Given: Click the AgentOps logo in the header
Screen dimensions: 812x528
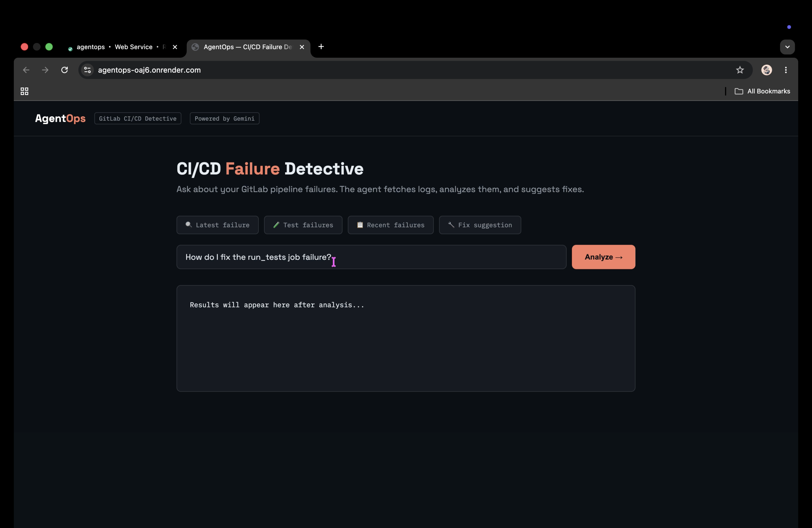Looking at the screenshot, I should [x=60, y=118].
